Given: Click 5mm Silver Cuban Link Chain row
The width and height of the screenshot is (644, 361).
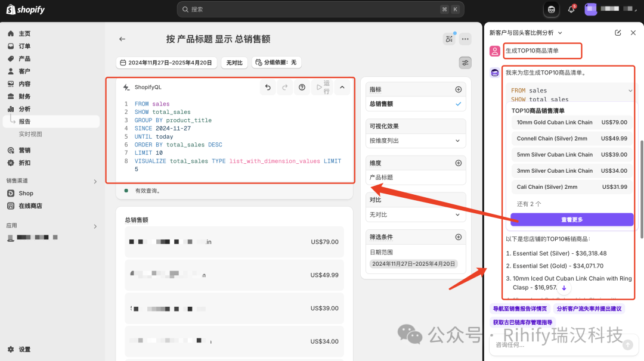Looking at the screenshot, I should pyautogui.click(x=572, y=155).
